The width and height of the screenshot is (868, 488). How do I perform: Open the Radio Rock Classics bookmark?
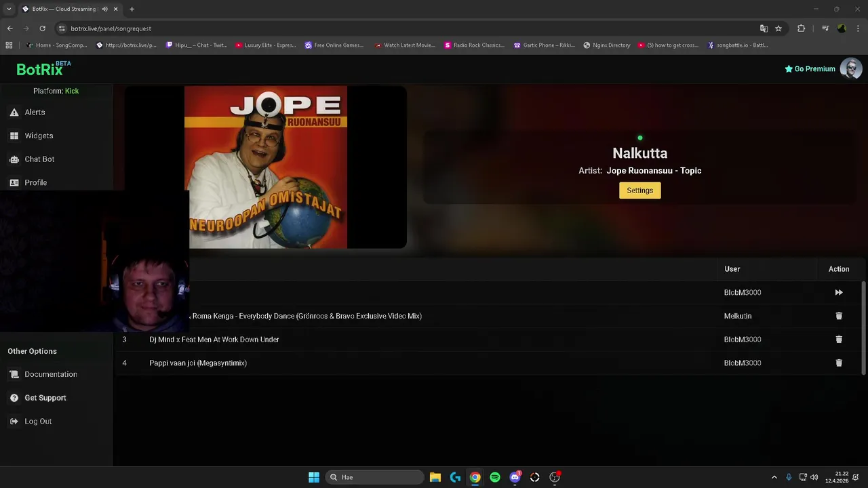474,45
